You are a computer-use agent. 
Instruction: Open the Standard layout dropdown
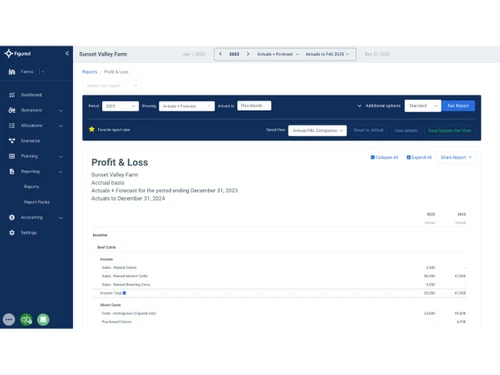(423, 106)
